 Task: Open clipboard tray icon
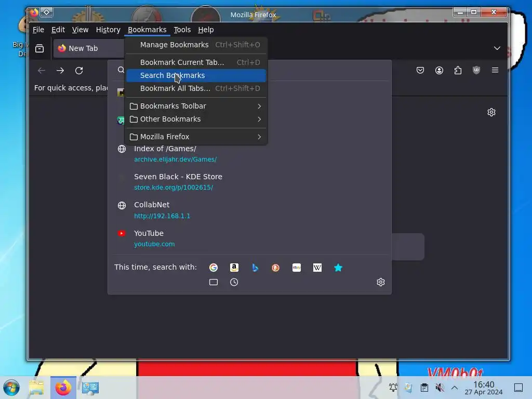(424, 388)
